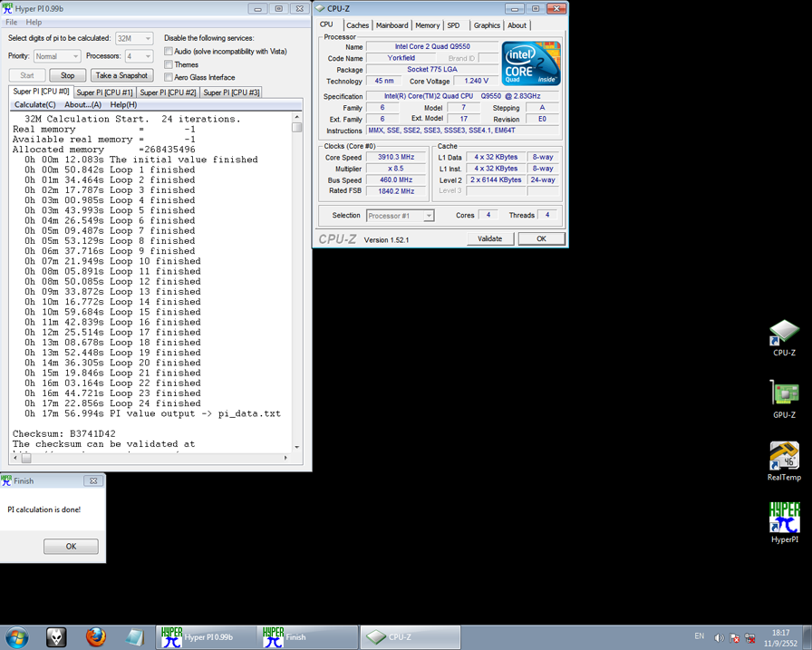The image size is (812, 650).
Task: Open the GPU-Z desktop shortcut
Action: pyautogui.click(x=784, y=400)
